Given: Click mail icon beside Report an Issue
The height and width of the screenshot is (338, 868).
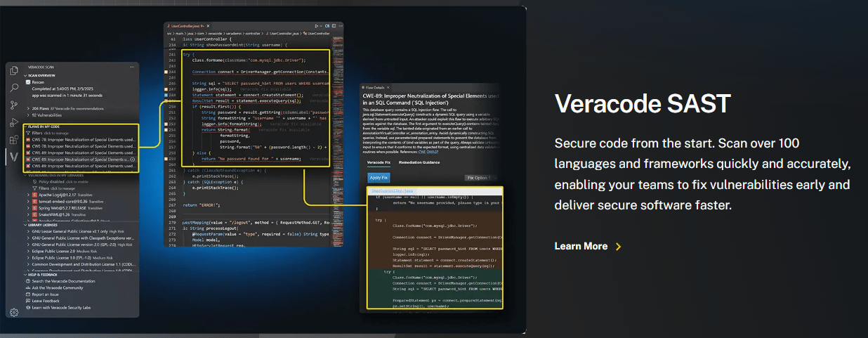Looking at the screenshot, I should point(28,294).
